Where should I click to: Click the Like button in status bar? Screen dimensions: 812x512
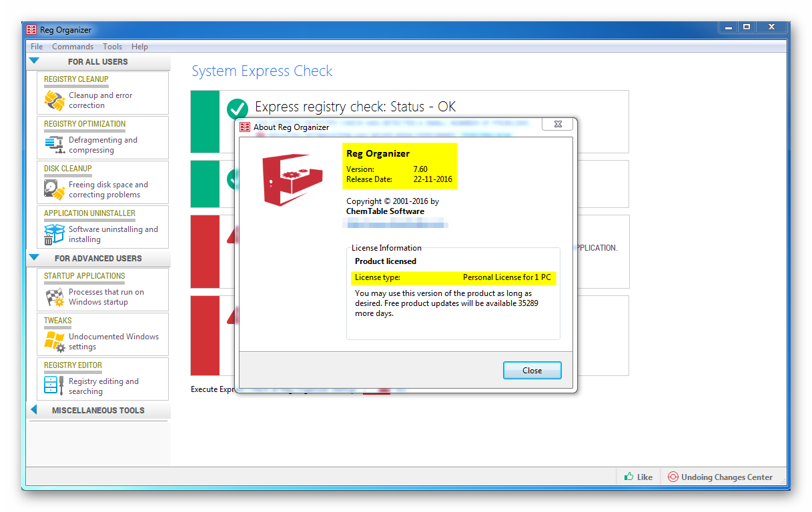(639, 477)
